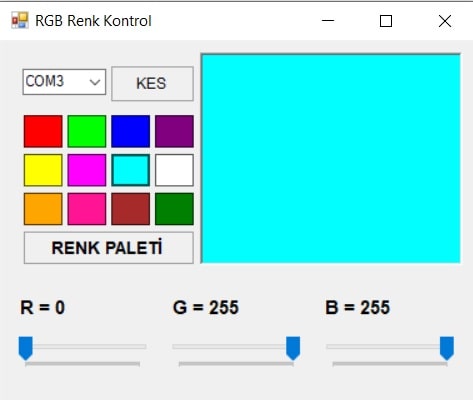Select the red color swatch
Screen dimensions: 473x400
click(43, 131)
